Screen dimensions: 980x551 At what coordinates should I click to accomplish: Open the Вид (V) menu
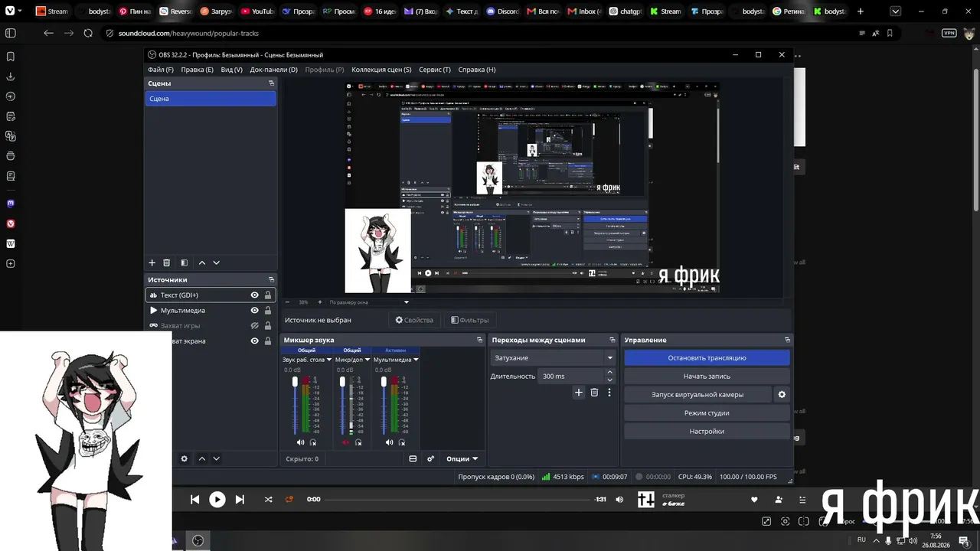pos(232,70)
